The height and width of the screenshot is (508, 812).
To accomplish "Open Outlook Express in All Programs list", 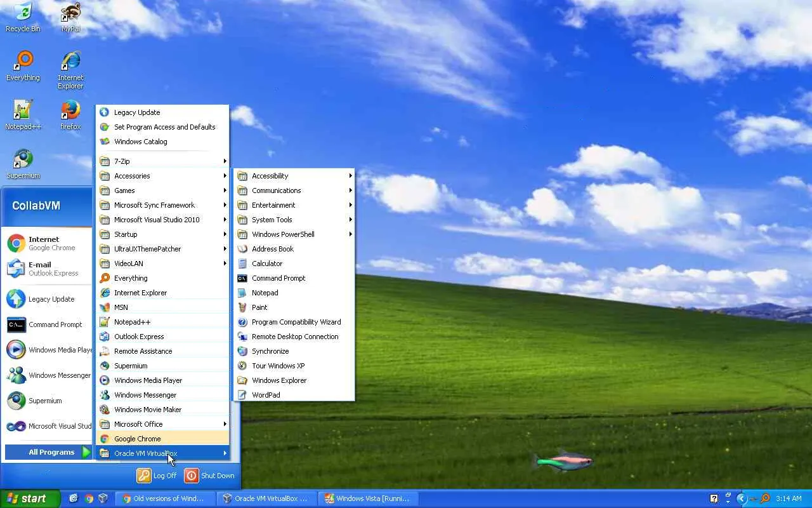I will tap(162, 337).
